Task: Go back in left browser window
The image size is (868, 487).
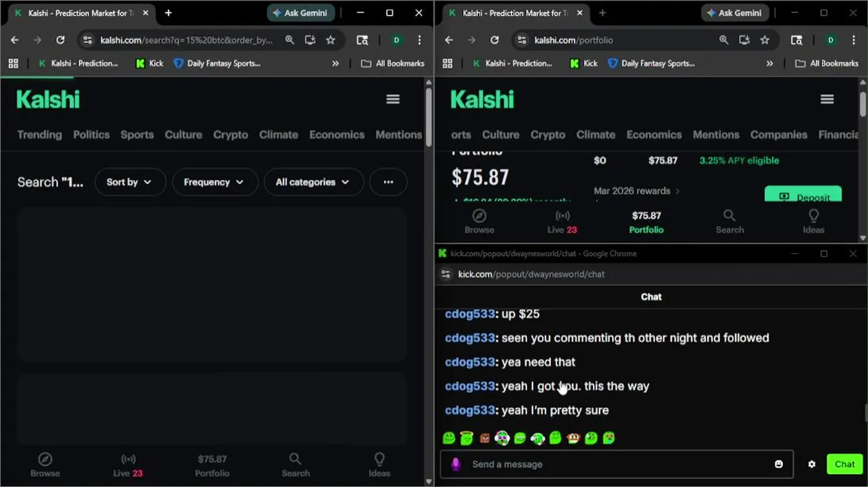Action: pos(15,40)
